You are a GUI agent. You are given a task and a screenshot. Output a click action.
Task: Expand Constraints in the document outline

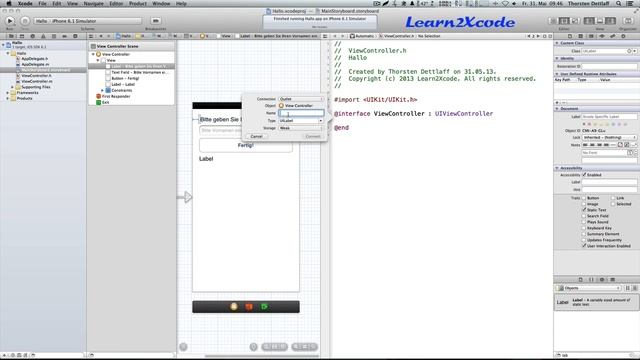click(102, 90)
